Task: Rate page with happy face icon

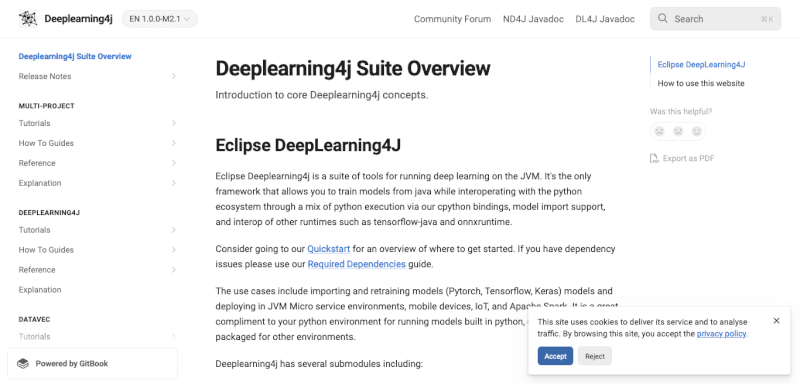Action: 697,131
